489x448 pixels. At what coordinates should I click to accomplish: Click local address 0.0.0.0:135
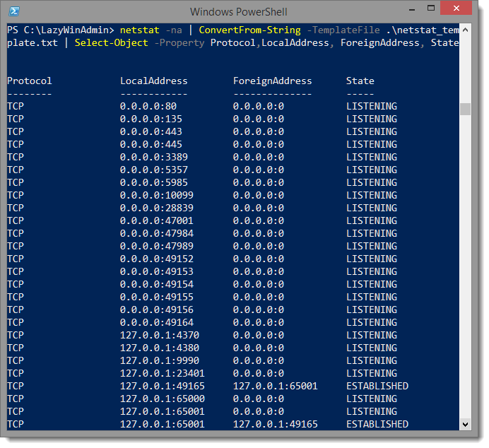(151, 119)
